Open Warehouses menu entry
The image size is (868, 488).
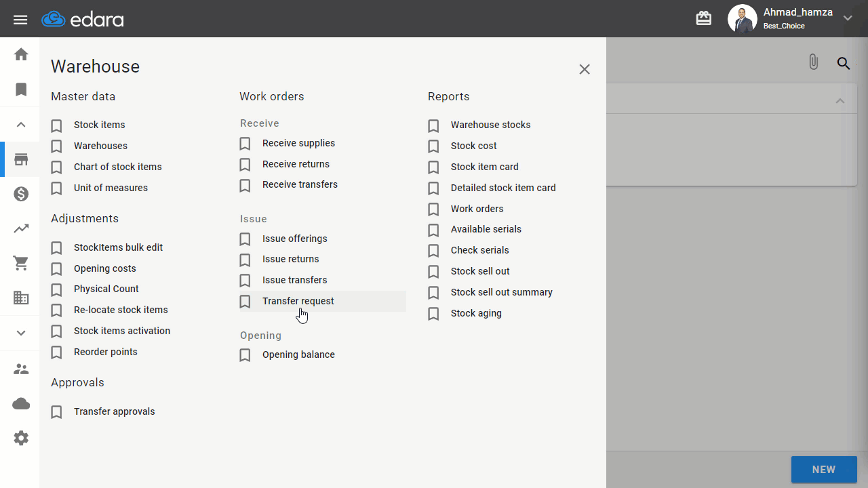click(100, 146)
